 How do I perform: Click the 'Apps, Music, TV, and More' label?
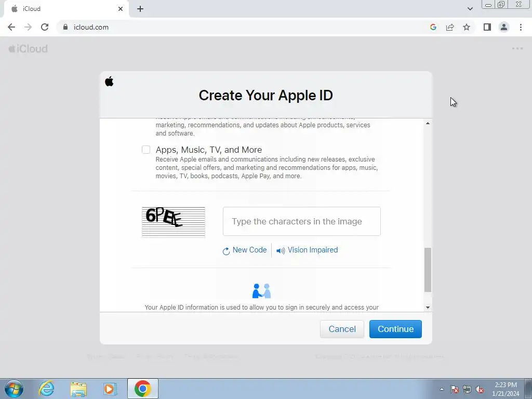[209, 150]
